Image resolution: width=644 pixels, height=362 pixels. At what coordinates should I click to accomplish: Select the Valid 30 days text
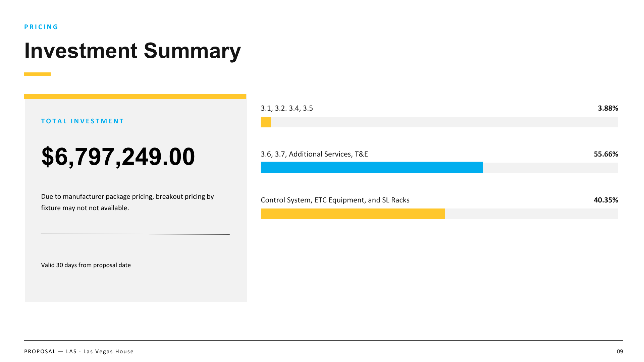tap(86, 265)
